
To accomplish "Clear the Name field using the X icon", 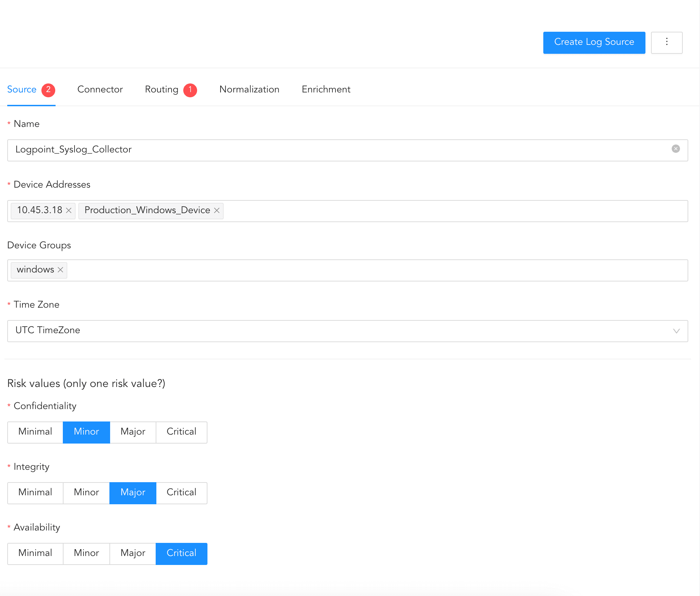I will (x=675, y=149).
